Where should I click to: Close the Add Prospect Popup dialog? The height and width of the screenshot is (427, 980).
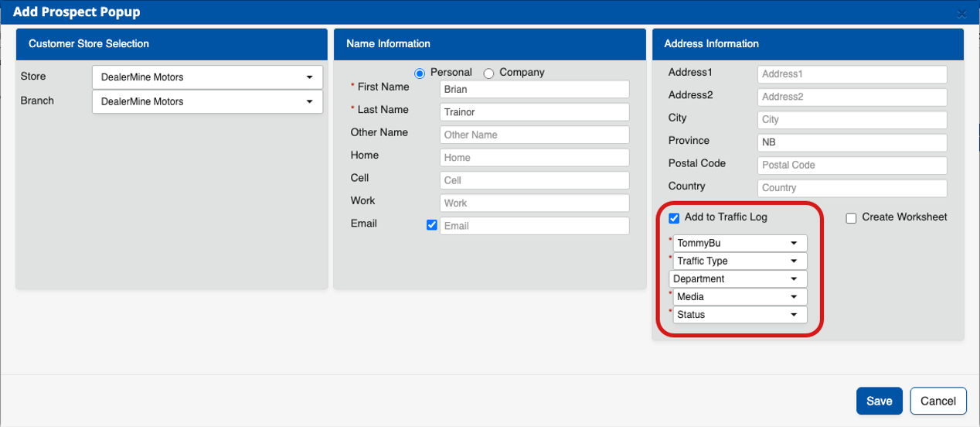[961, 14]
